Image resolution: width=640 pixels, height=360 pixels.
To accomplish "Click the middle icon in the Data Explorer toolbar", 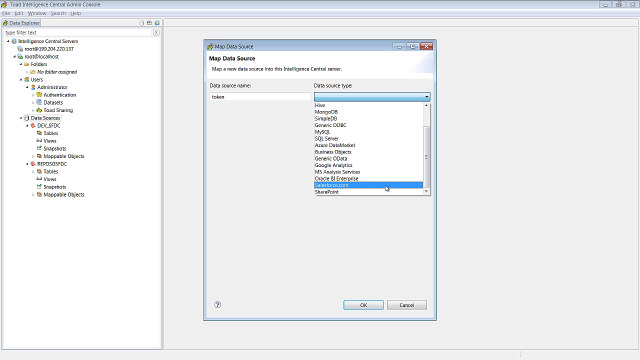I will click(149, 23).
